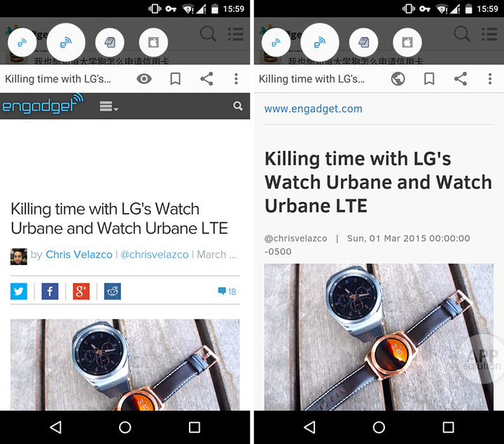
Task: Expand Engadget's hamburger menu dropdown
Action: [x=109, y=107]
